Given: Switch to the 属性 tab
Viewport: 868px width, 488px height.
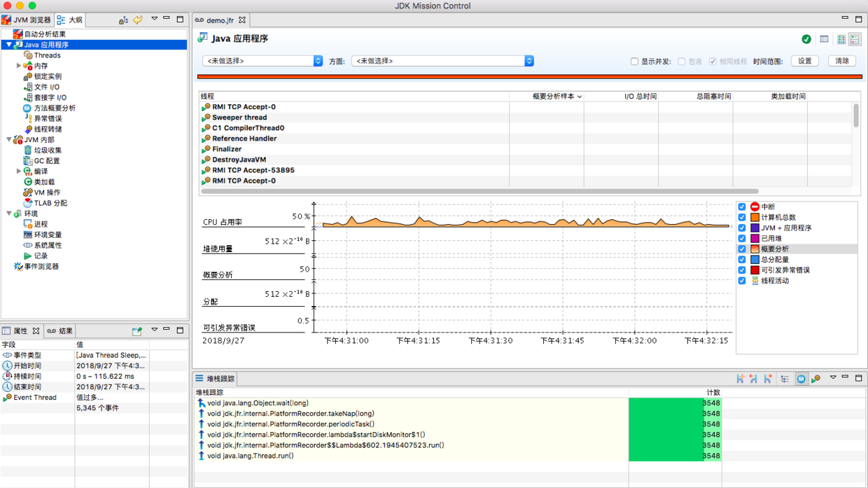Looking at the screenshot, I should pyautogui.click(x=21, y=330).
